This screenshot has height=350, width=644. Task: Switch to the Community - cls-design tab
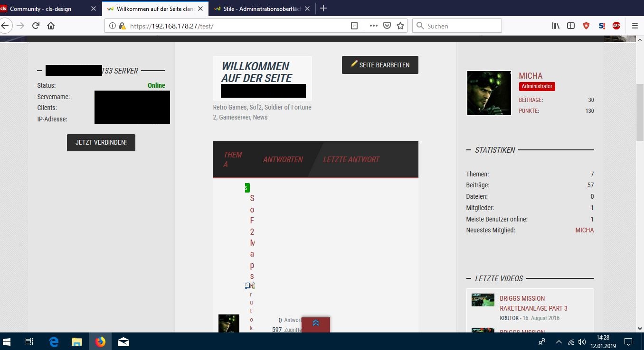45,9
